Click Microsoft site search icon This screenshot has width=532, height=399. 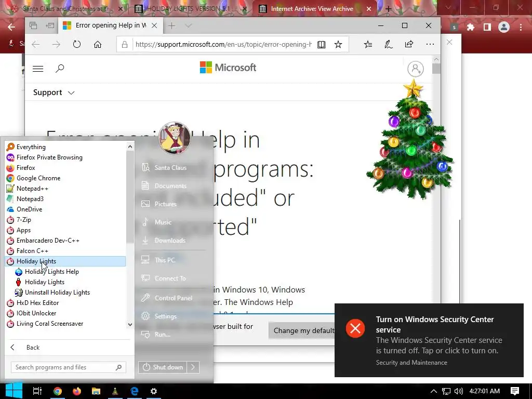(60, 69)
